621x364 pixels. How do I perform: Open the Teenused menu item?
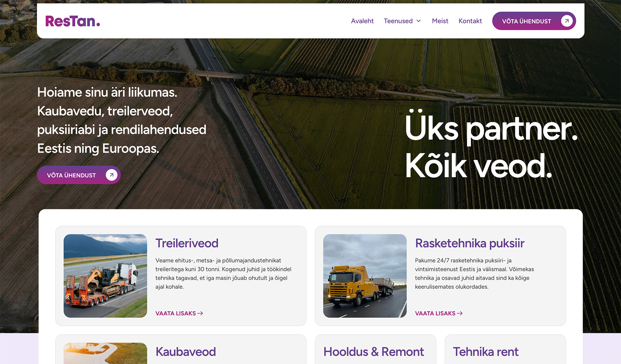tap(398, 21)
